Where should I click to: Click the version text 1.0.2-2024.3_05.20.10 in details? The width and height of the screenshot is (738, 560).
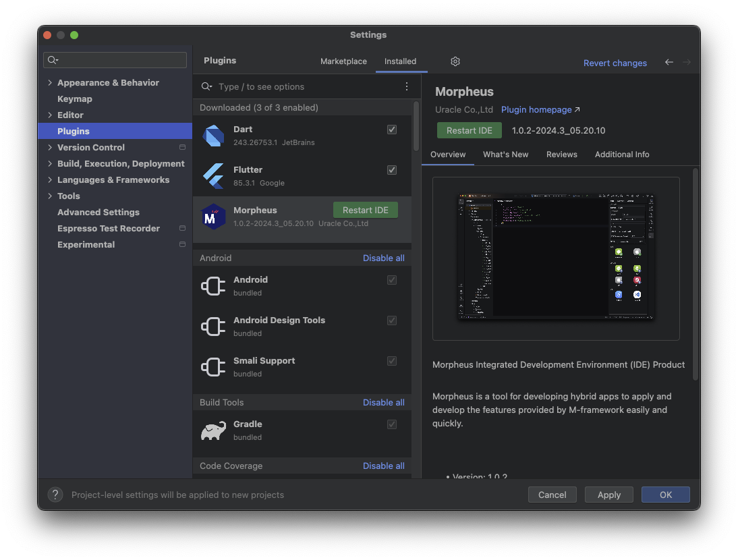pyautogui.click(x=558, y=130)
